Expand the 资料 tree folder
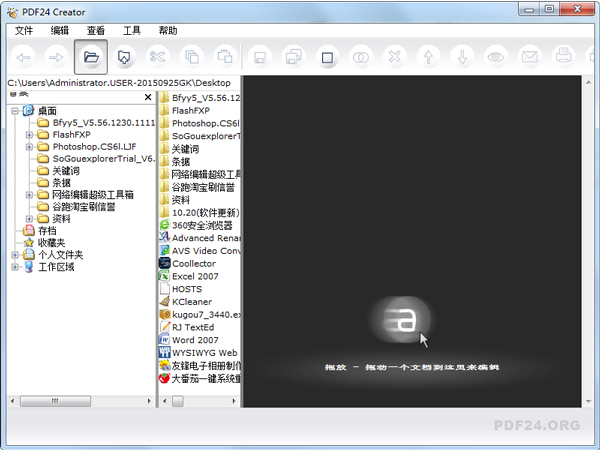The image size is (600, 450). click(29, 218)
